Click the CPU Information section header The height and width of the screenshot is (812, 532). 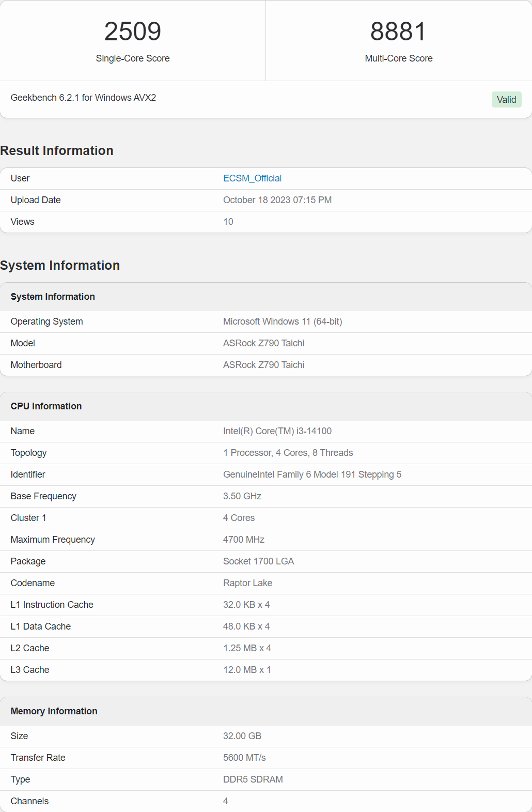[x=46, y=406]
